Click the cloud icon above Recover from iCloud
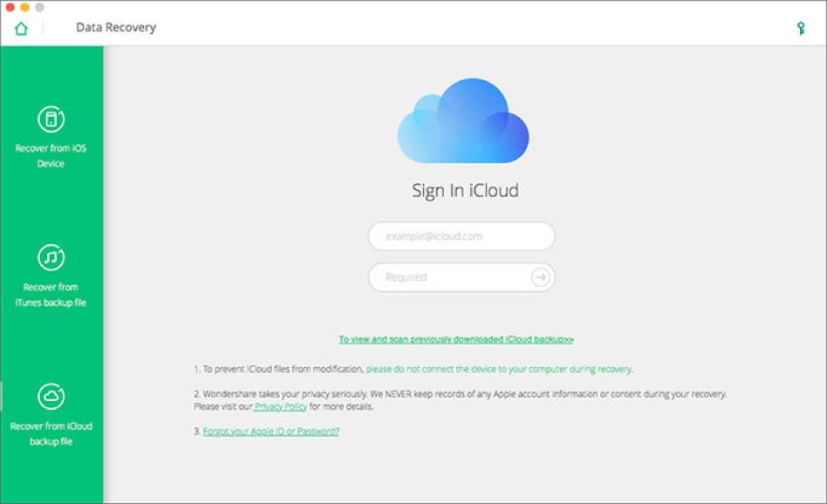The width and height of the screenshot is (827, 504). (x=51, y=395)
